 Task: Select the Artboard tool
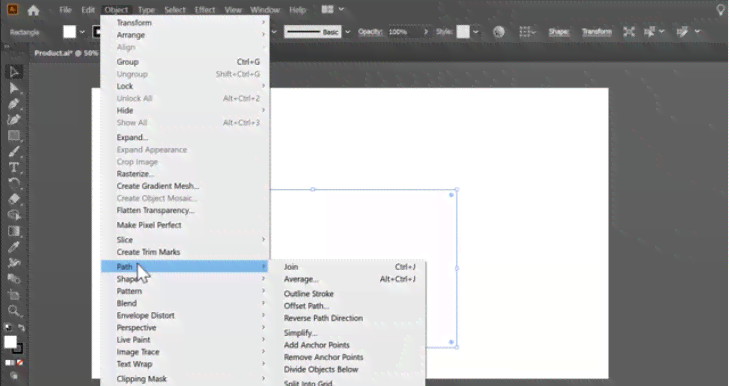pos(14,295)
